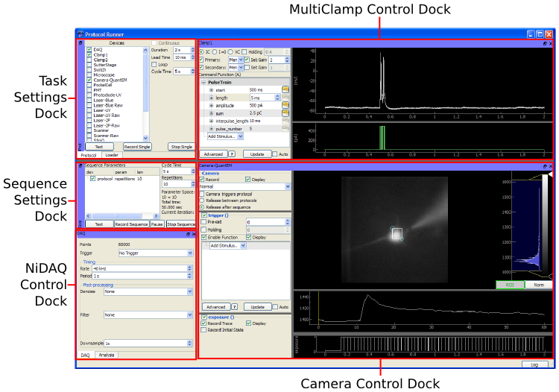Switch to the Analysis tab
The image size is (559, 392).
(107, 355)
